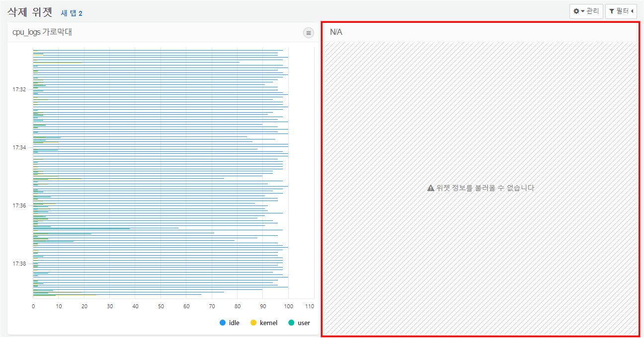
Task: Click the yellow kernel legend color dot
Action: pyautogui.click(x=253, y=323)
